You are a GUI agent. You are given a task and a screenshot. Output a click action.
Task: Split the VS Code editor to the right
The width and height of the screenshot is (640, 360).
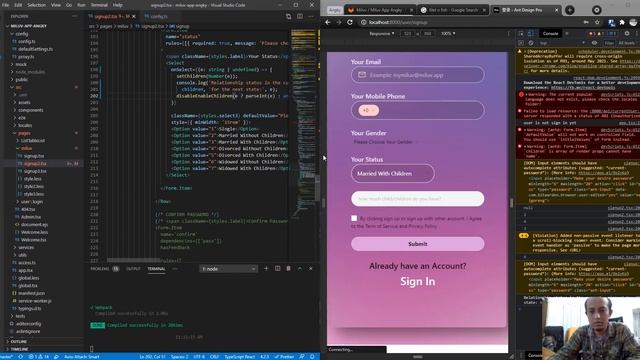300,16
